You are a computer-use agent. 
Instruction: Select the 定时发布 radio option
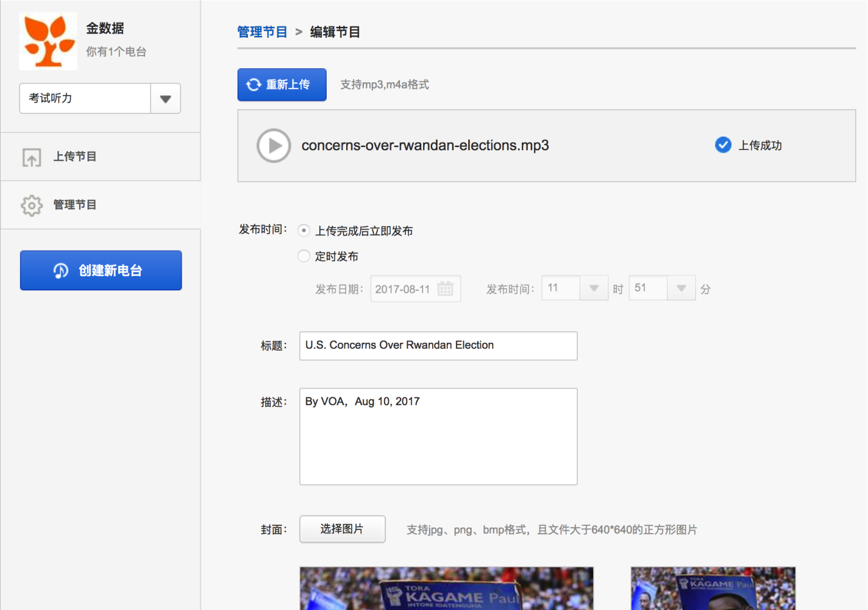click(x=304, y=256)
